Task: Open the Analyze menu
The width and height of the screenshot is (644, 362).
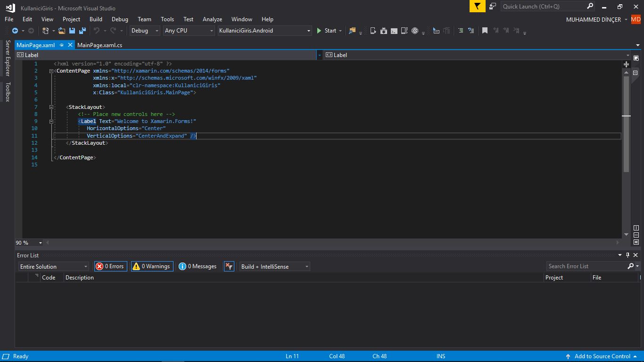Action: pos(212,19)
